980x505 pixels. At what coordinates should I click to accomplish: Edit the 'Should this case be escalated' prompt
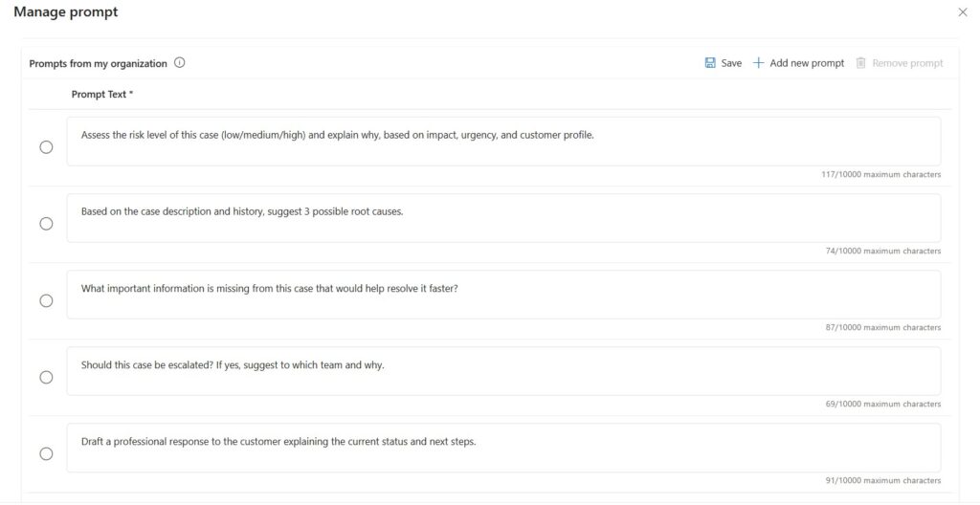(x=503, y=371)
